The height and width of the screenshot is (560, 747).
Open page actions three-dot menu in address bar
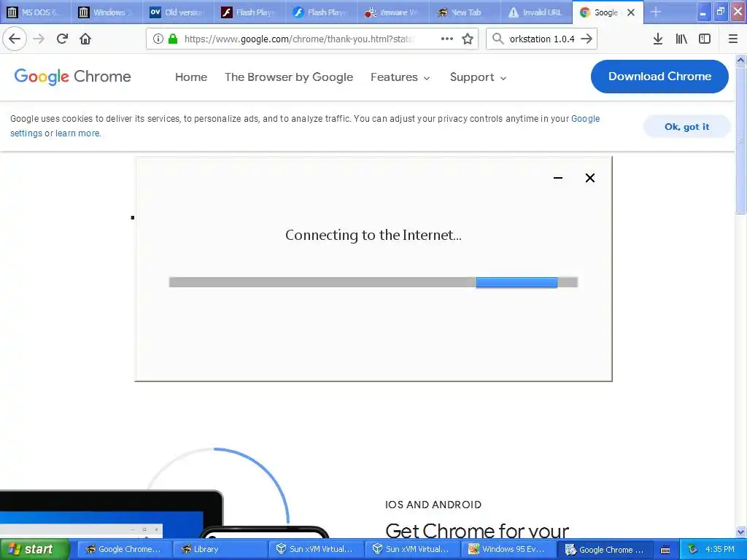[x=447, y=39]
